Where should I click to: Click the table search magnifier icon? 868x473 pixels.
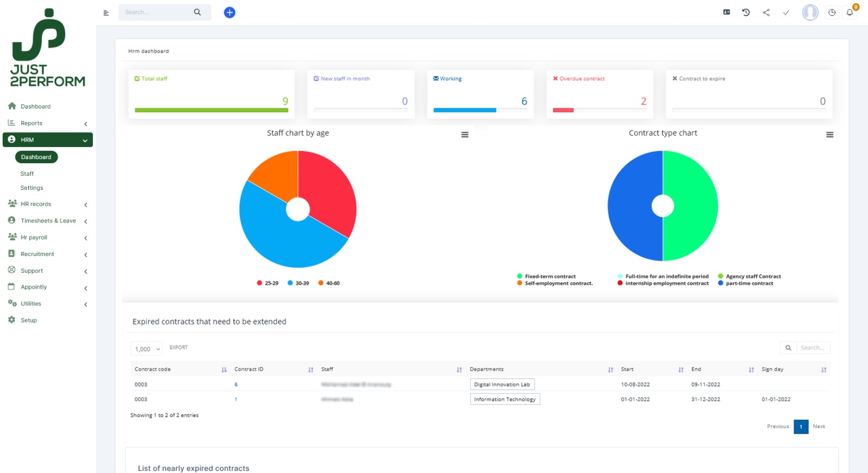point(788,348)
